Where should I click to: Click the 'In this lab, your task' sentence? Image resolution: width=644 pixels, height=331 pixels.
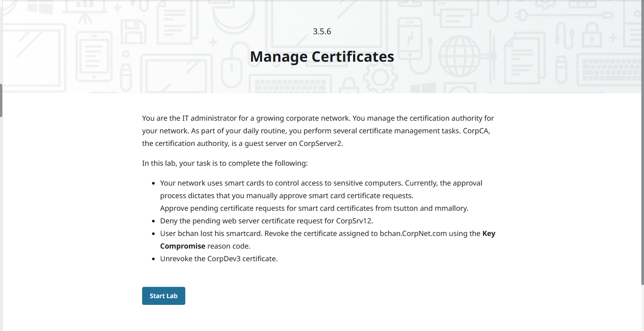(x=225, y=163)
